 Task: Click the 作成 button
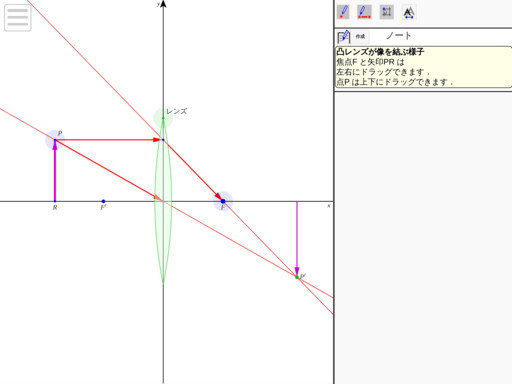(360, 36)
